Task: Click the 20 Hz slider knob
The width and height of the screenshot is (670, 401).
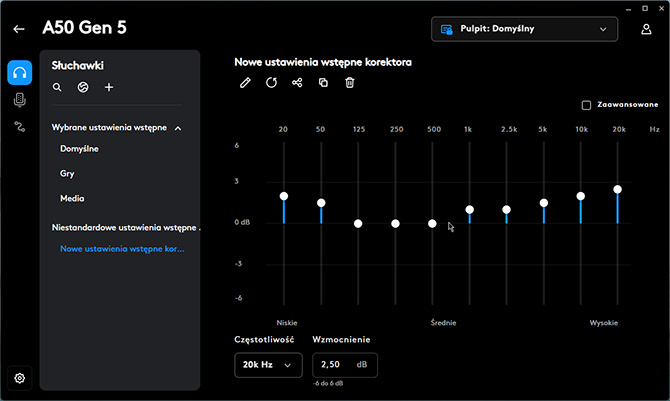Action: point(284,196)
